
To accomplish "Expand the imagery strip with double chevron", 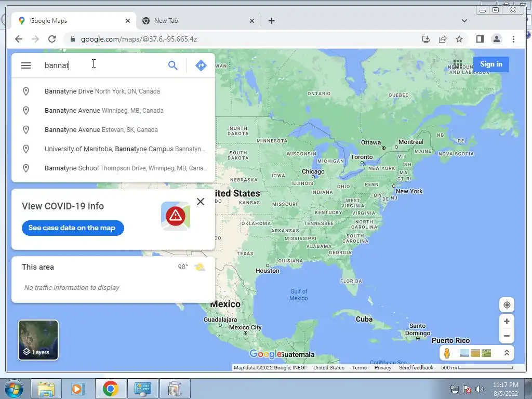I will 506,353.
